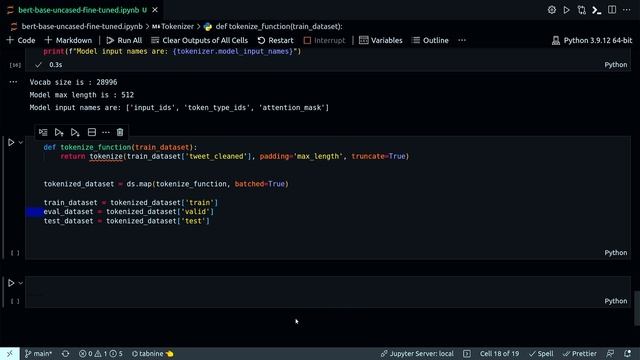640x360 pixels.
Task: Click the eval_dataset variable line
Action: click(129, 212)
